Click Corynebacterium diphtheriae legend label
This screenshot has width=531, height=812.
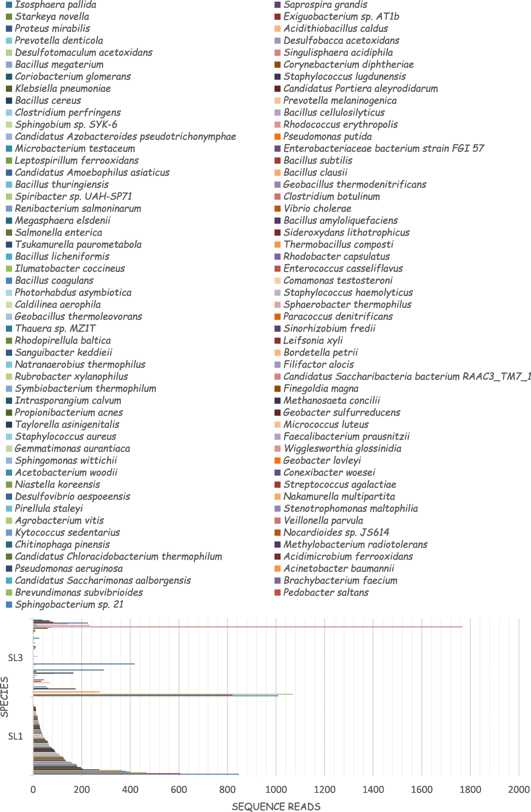point(349,64)
